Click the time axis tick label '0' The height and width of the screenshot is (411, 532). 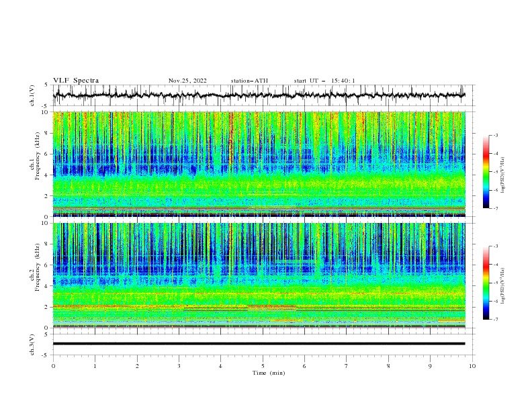pos(53,366)
